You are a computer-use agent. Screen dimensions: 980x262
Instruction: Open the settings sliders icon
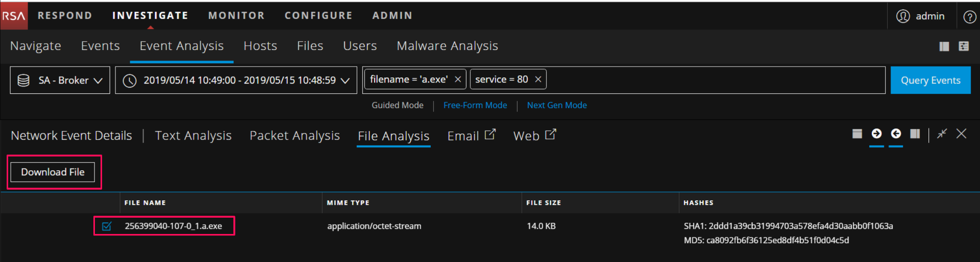[x=964, y=46]
